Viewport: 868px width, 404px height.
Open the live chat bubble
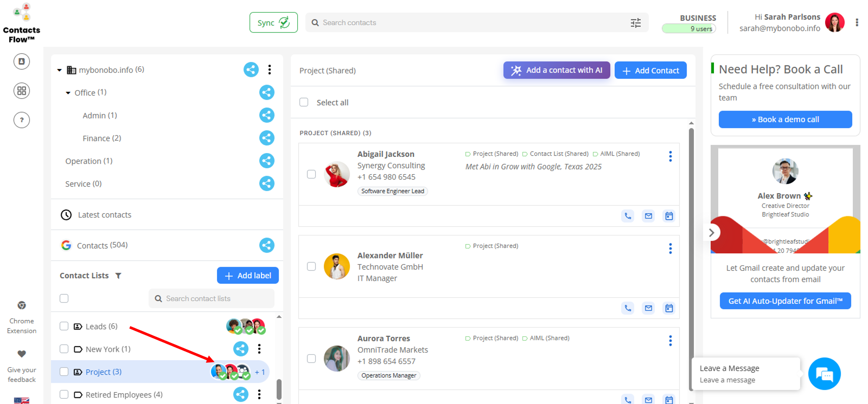(x=824, y=374)
